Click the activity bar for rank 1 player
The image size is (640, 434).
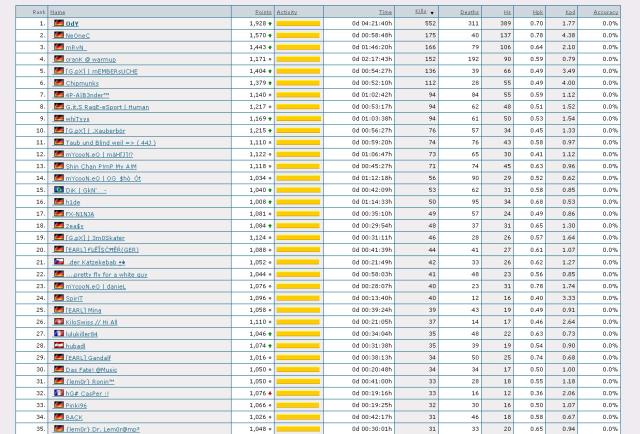click(298, 23)
